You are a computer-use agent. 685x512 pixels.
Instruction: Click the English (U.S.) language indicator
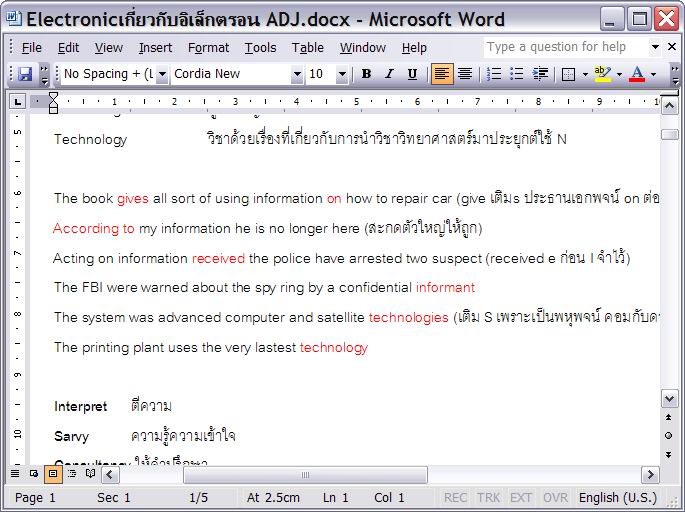(618, 497)
